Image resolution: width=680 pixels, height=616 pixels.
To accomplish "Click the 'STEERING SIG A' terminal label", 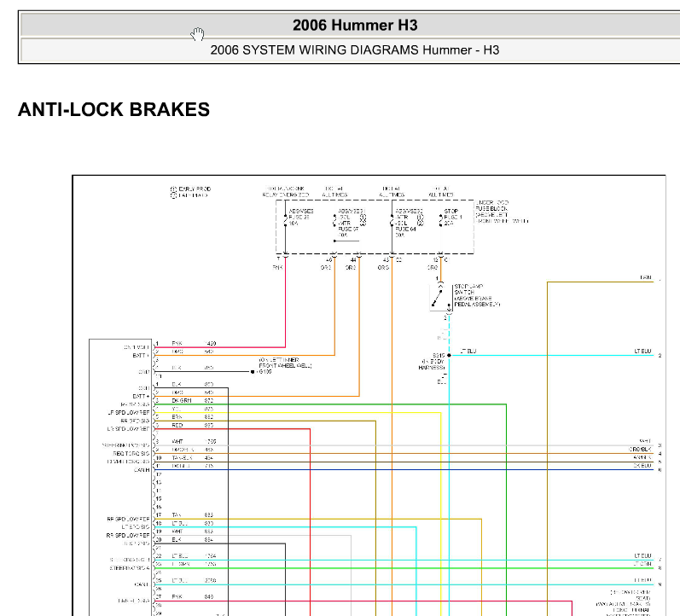I will pyautogui.click(x=130, y=568).
